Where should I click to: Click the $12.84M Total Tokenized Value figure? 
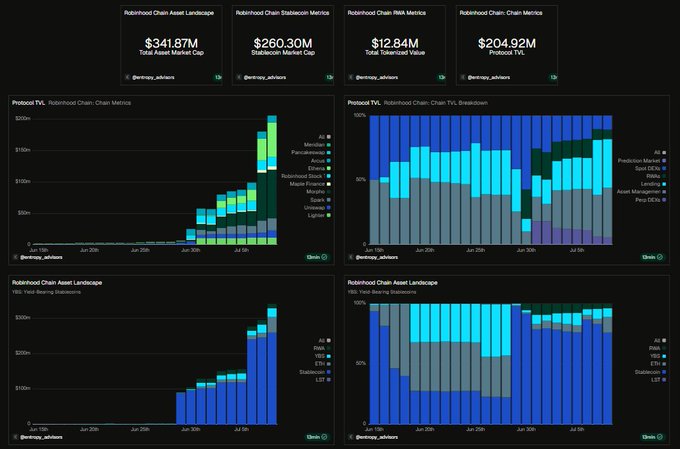point(395,43)
